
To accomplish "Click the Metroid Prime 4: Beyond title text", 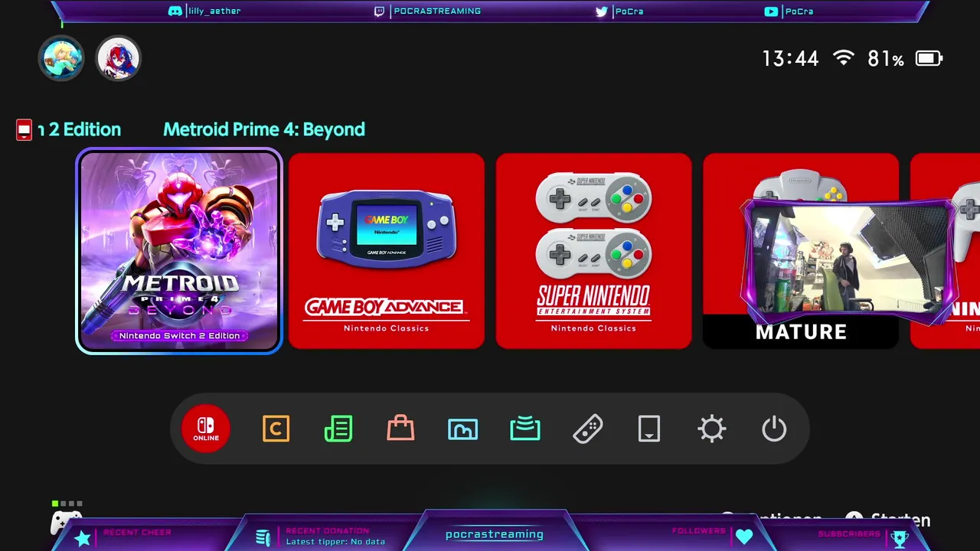I will pos(264,129).
